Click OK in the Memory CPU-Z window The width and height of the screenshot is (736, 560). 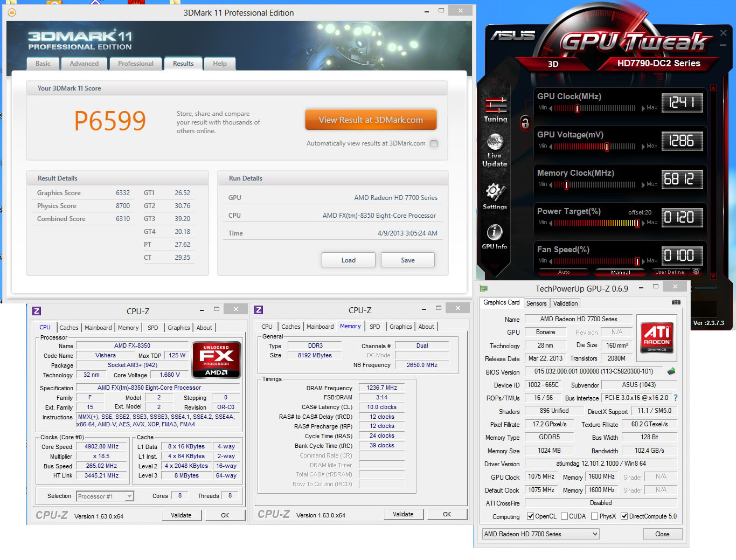coord(447,514)
